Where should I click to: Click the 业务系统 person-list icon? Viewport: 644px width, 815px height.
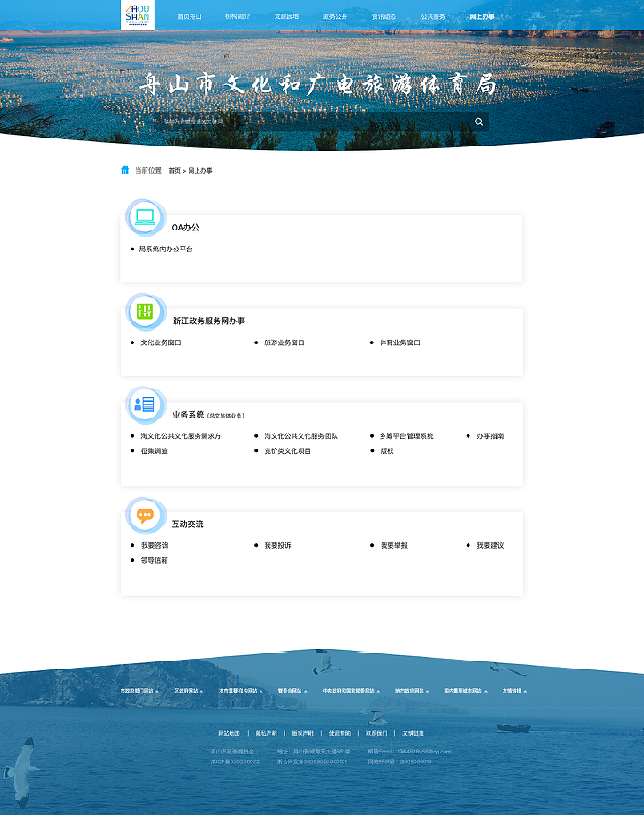(145, 404)
